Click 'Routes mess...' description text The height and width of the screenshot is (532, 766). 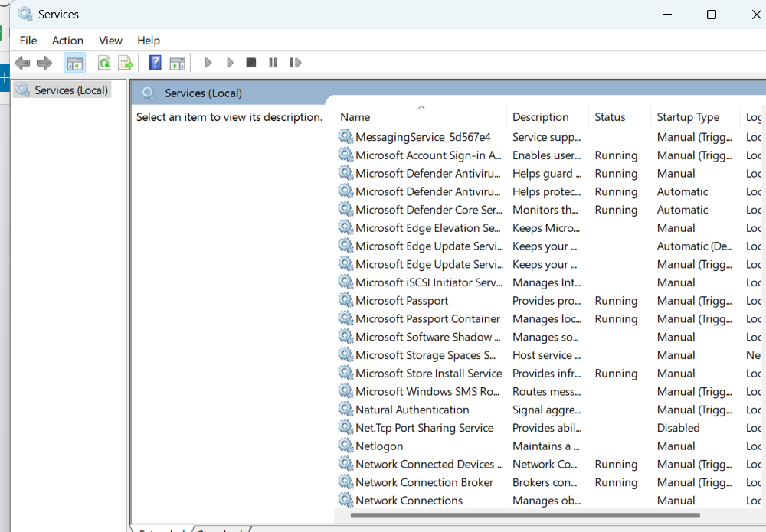pyautogui.click(x=547, y=391)
